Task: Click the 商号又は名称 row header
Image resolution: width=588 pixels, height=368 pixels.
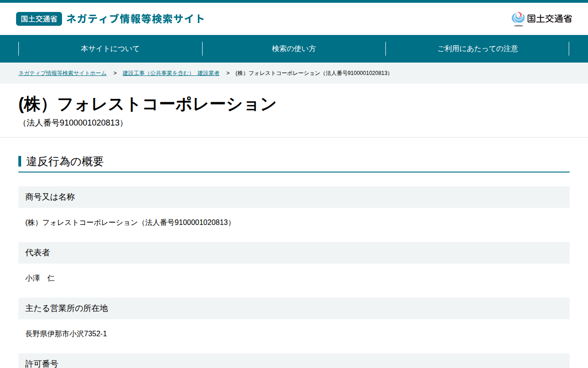Action: pyautogui.click(x=294, y=197)
